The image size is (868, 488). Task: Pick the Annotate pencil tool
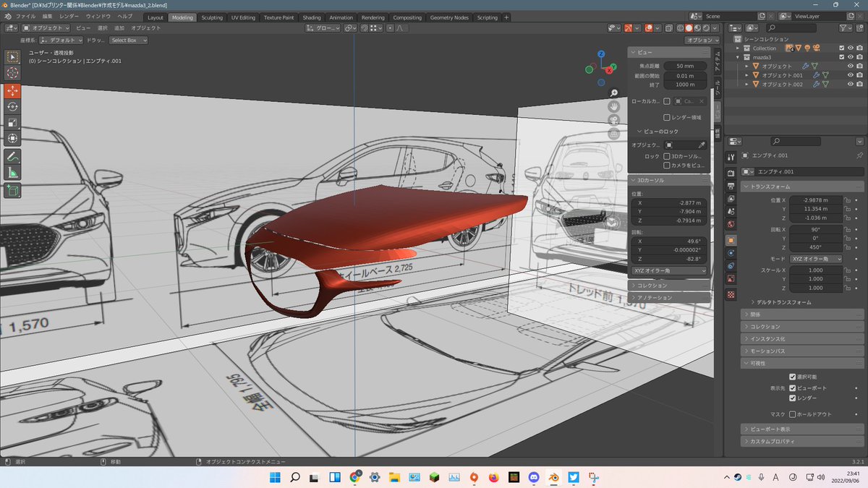coord(12,156)
